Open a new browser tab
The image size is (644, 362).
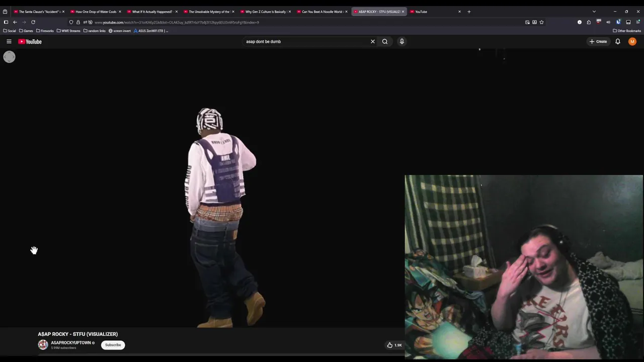[469, 12]
